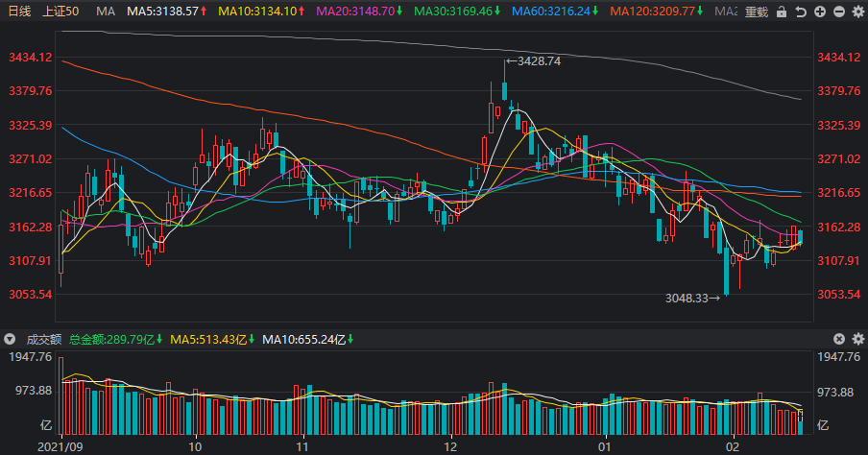Click the 总金额 total amount value
This screenshot has width=868, height=455.
(115, 339)
